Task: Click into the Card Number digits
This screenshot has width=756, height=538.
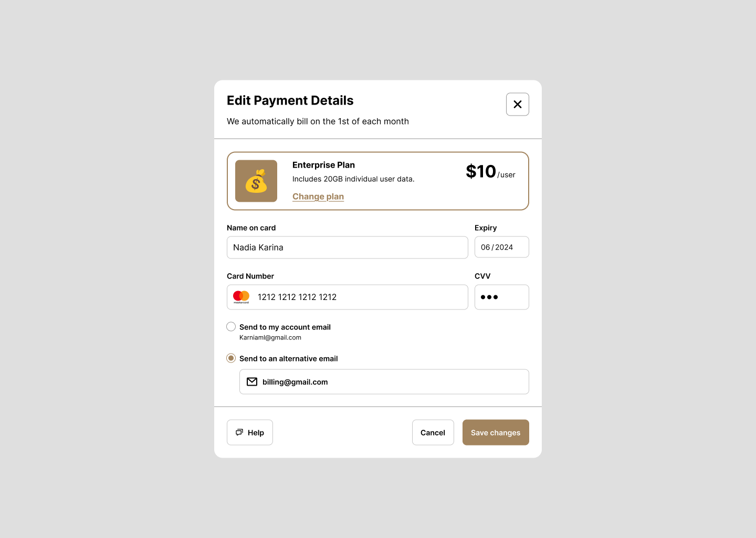Action: click(x=297, y=297)
